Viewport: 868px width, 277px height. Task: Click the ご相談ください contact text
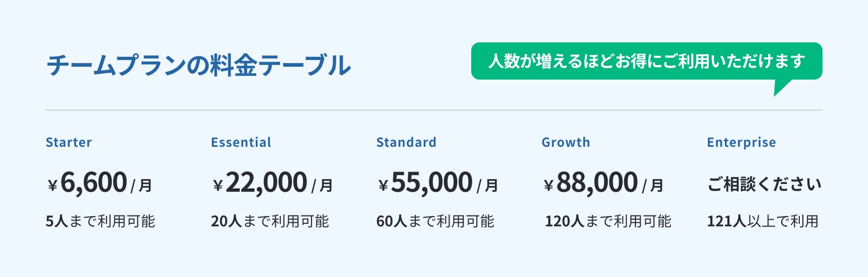pyautogui.click(x=764, y=184)
